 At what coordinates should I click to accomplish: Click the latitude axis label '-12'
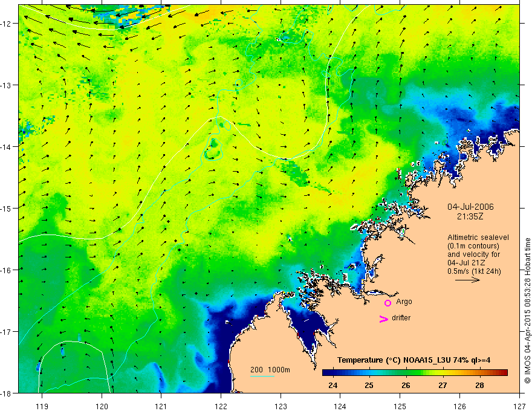coord(7,24)
